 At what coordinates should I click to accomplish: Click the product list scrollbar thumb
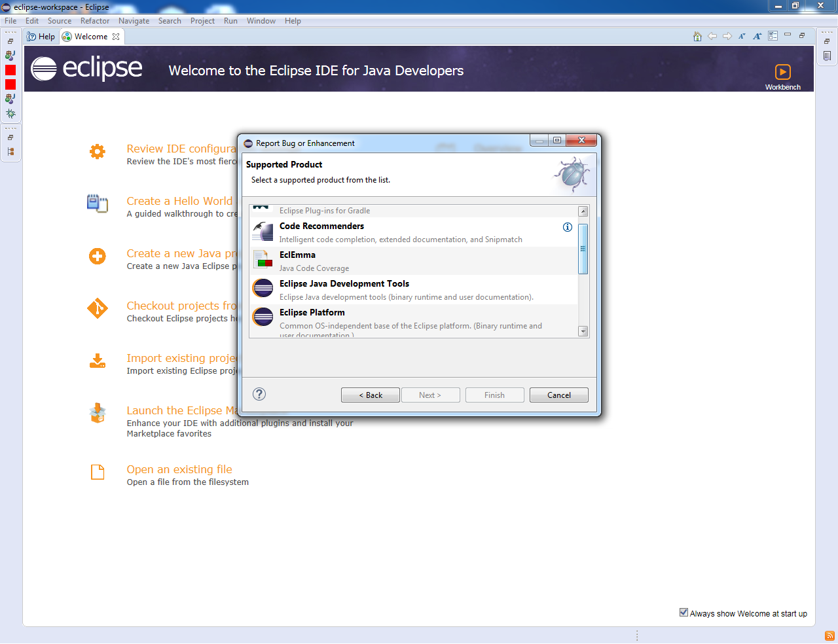[x=583, y=249]
